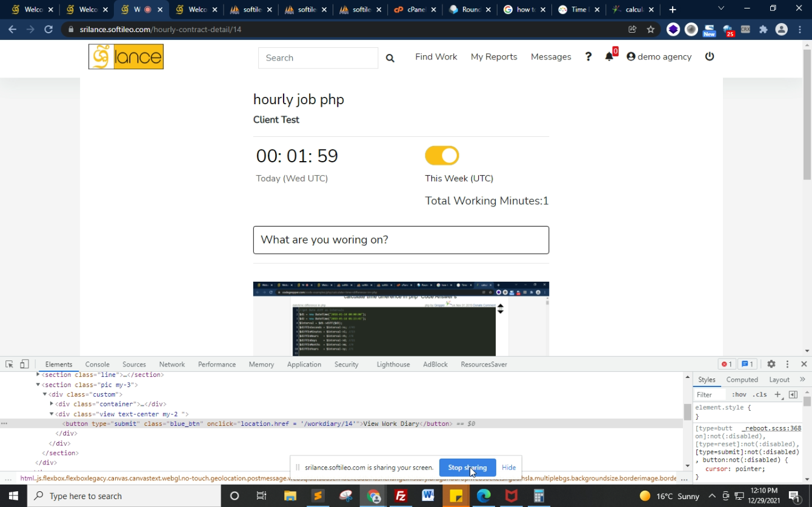812x507 pixels.
Task: Bookmark this page with the star icon
Action: pyautogui.click(x=651, y=29)
